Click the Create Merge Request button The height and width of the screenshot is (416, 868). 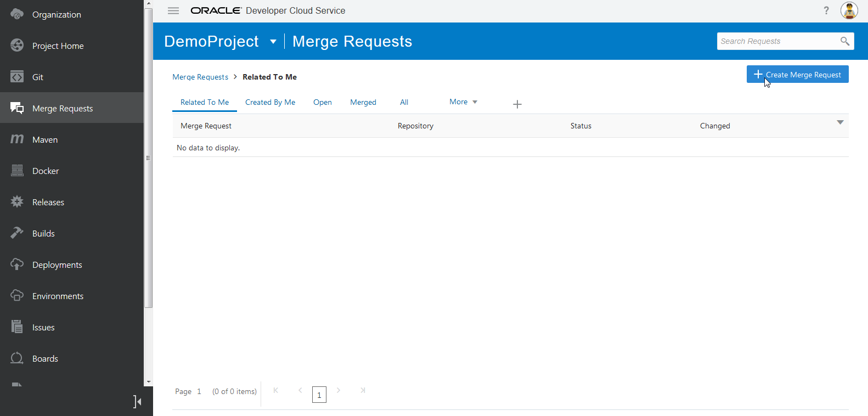tap(797, 75)
